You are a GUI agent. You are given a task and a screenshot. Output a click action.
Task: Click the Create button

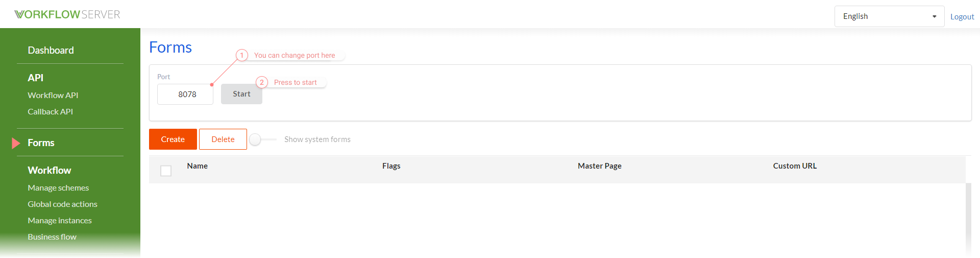173,139
